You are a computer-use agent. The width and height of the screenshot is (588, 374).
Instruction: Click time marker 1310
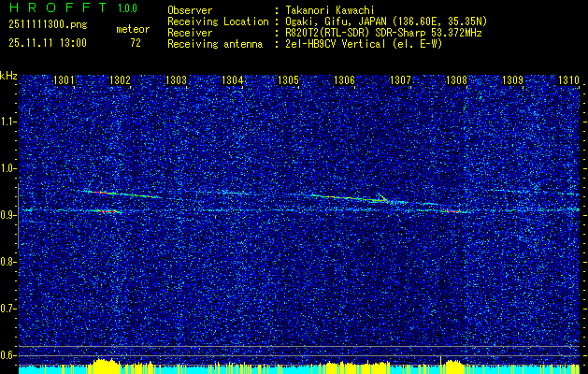tap(568, 79)
